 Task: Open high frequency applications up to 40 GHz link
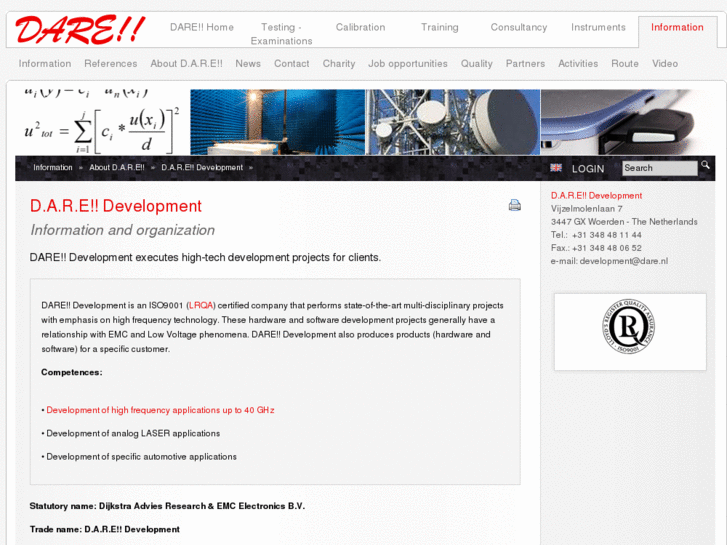pos(160,410)
